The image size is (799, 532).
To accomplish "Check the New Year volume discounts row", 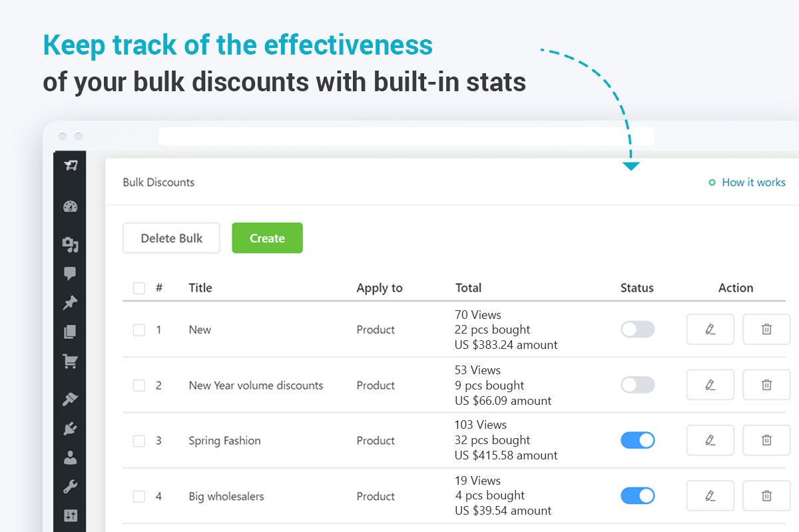I will pyautogui.click(x=138, y=386).
